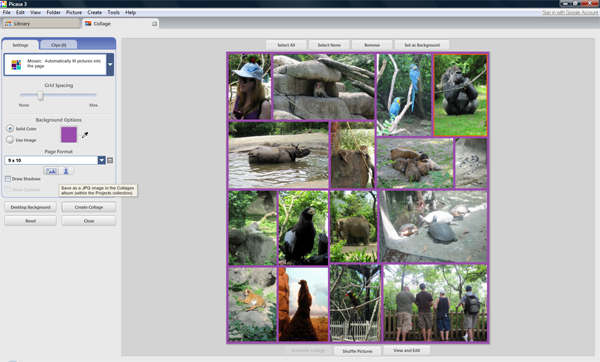Image resolution: width=600 pixels, height=362 pixels.
Task: Select the tiger on rocks photo
Action: click(x=253, y=304)
